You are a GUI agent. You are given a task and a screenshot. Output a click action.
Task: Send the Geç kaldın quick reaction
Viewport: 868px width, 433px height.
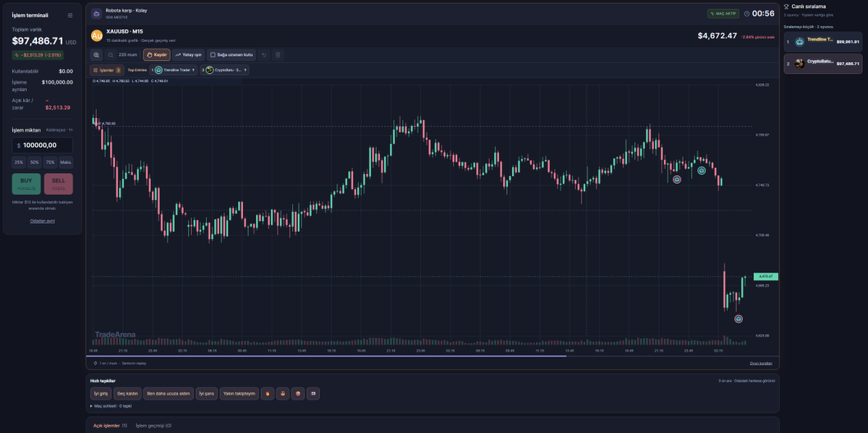[127, 393]
